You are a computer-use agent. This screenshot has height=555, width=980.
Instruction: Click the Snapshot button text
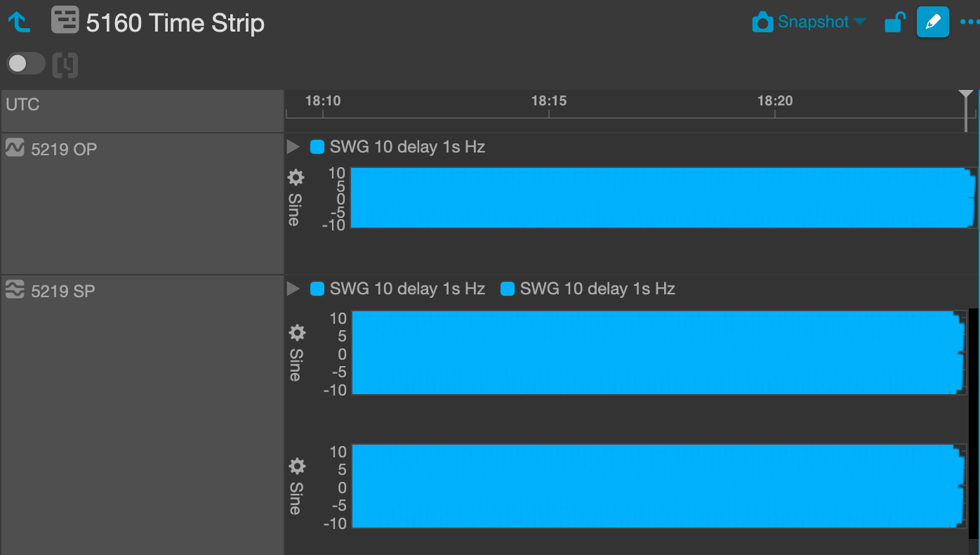[814, 22]
